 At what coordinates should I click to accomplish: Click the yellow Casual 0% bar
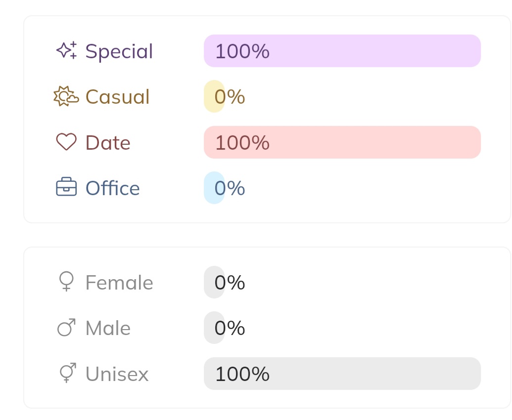pos(214,96)
